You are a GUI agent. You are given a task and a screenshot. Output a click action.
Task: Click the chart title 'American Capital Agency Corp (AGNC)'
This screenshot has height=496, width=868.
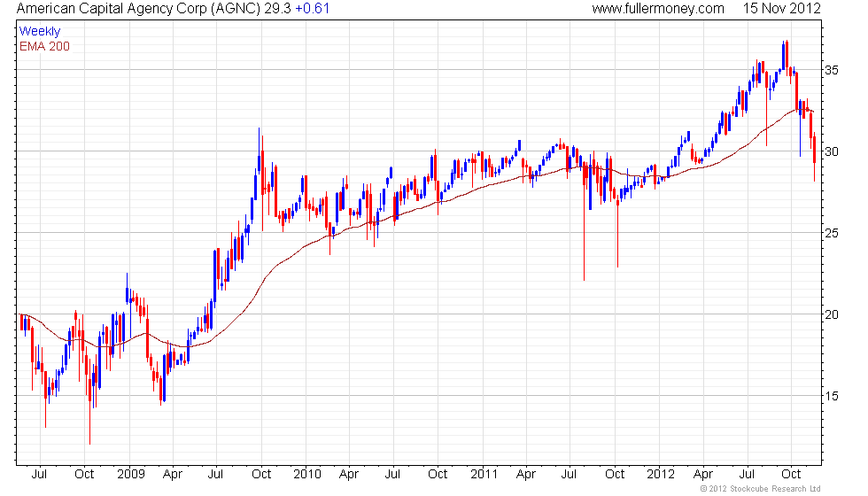138,9
